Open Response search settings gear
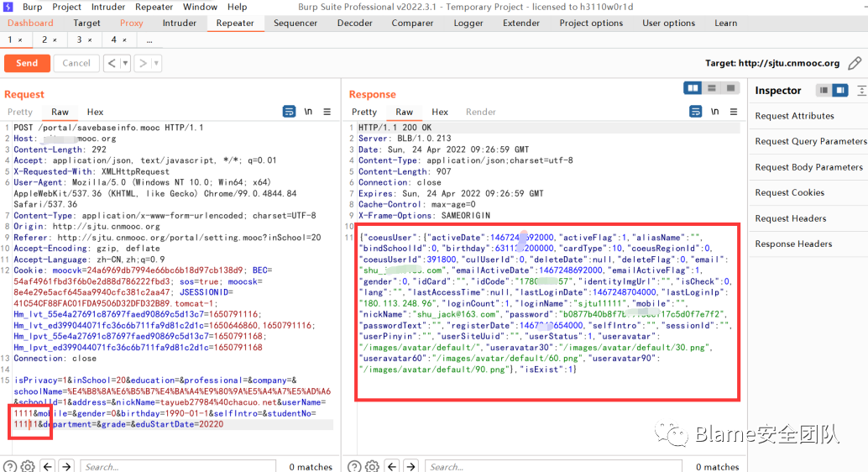The height and width of the screenshot is (472, 868). pos(372,466)
